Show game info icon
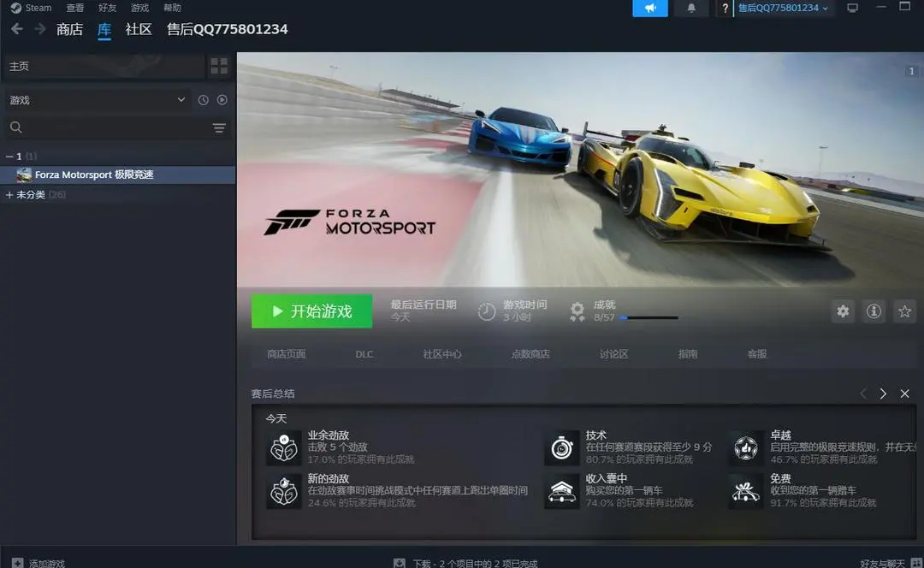Screen dimensions: 924x568 (x=874, y=311)
